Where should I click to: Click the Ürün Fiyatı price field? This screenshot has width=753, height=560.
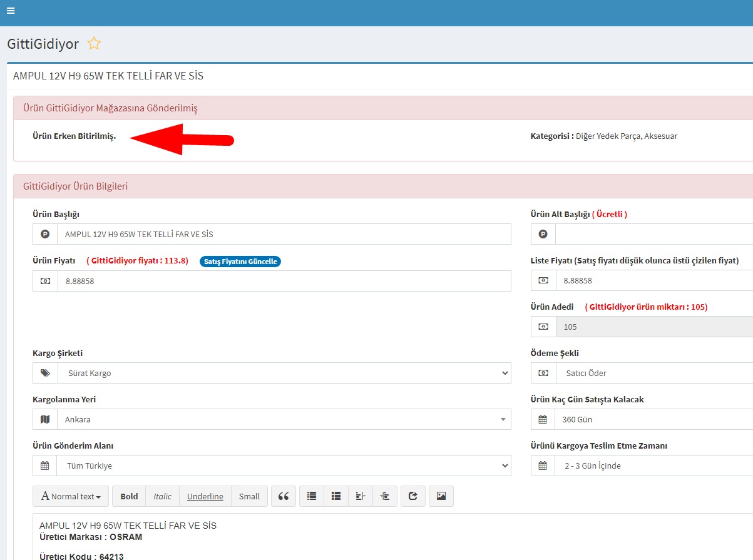pyautogui.click(x=284, y=281)
